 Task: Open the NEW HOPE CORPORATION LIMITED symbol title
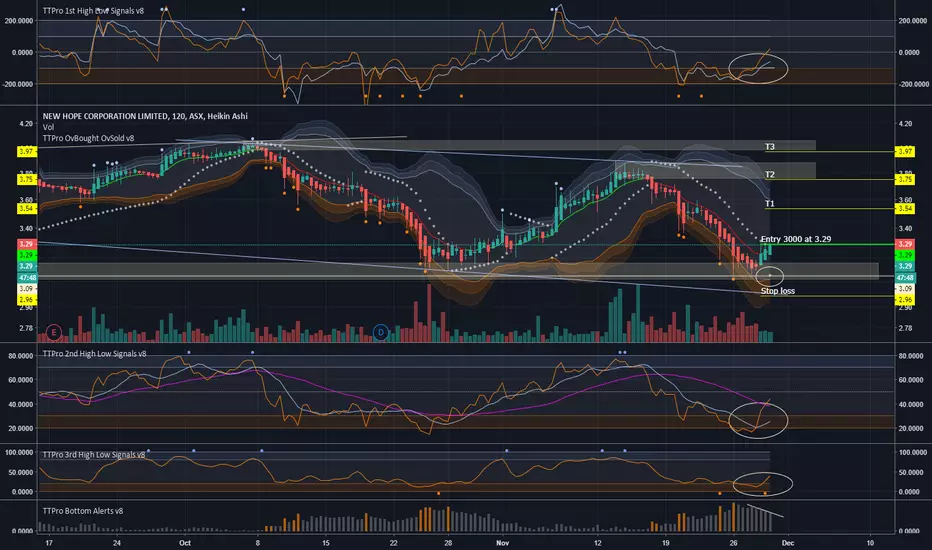145,116
